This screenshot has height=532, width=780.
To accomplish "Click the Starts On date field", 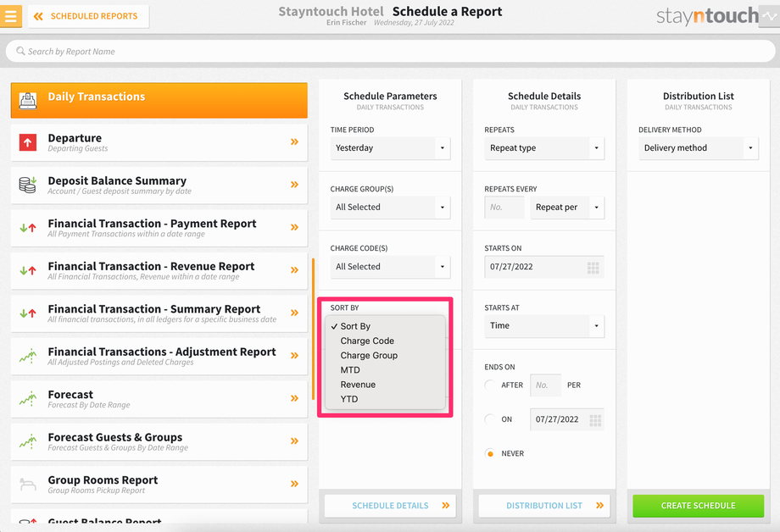I will 544,267.
